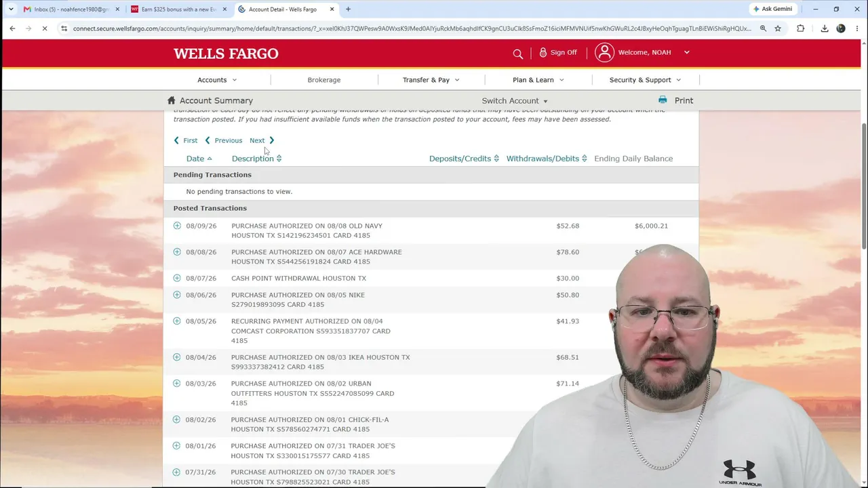Click the Date column header
The width and height of the screenshot is (868, 488).
coord(195,159)
